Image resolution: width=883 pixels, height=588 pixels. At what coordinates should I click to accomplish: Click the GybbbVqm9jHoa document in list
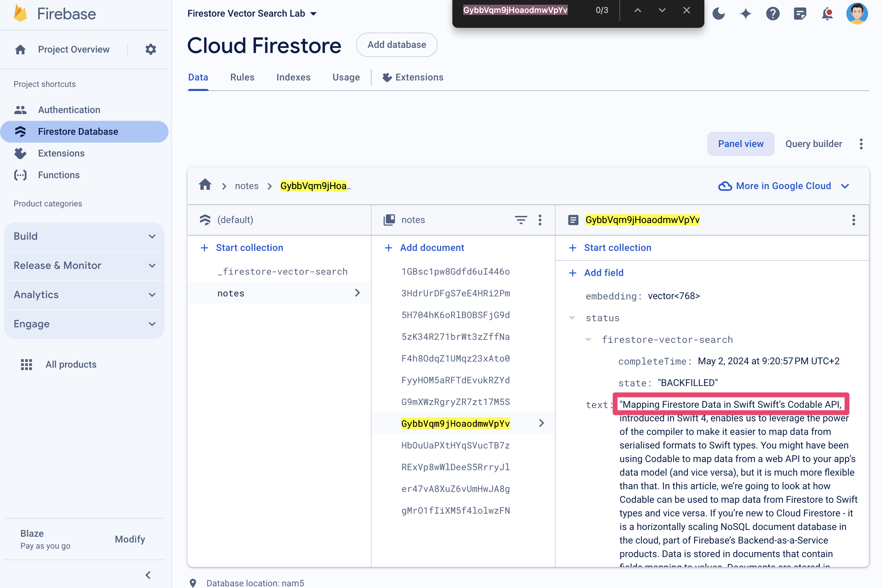click(x=455, y=423)
